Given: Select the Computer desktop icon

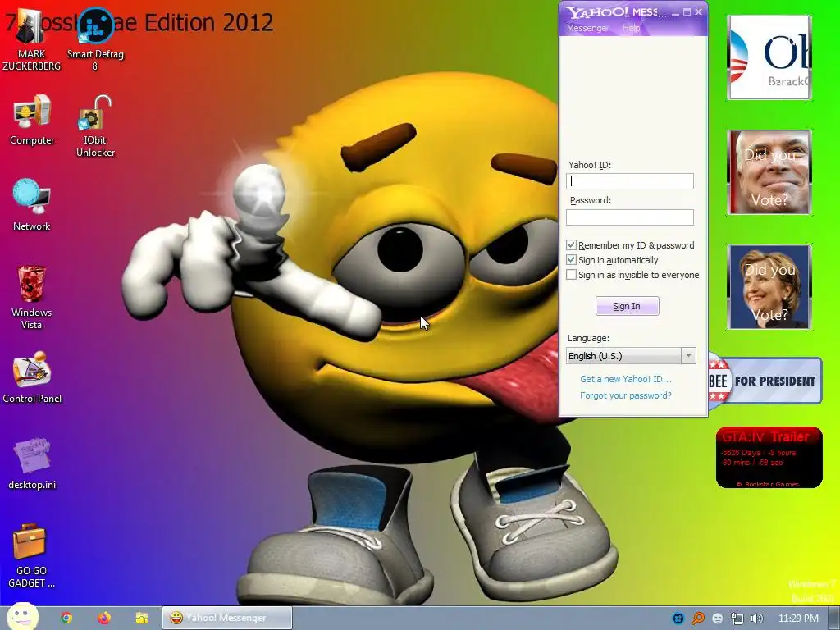Looking at the screenshot, I should pos(32,120).
